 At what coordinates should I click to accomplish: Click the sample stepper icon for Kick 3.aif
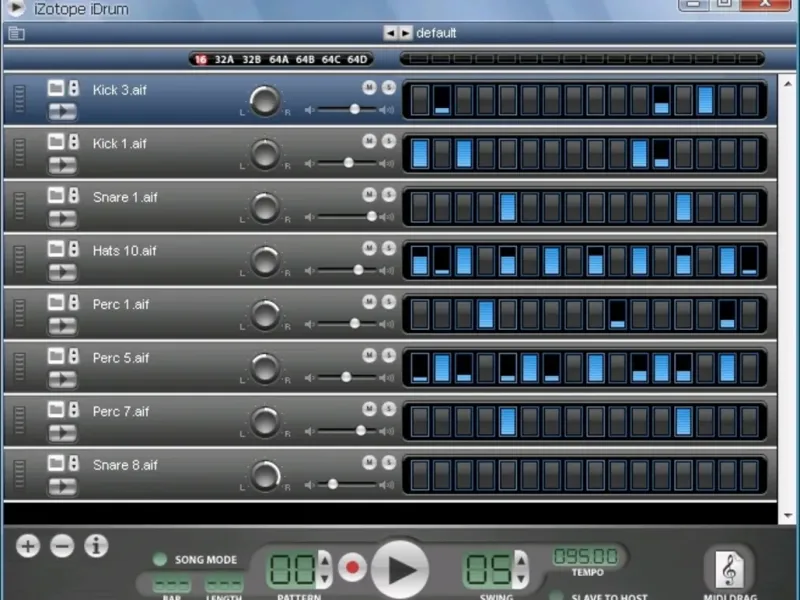[x=74, y=88]
